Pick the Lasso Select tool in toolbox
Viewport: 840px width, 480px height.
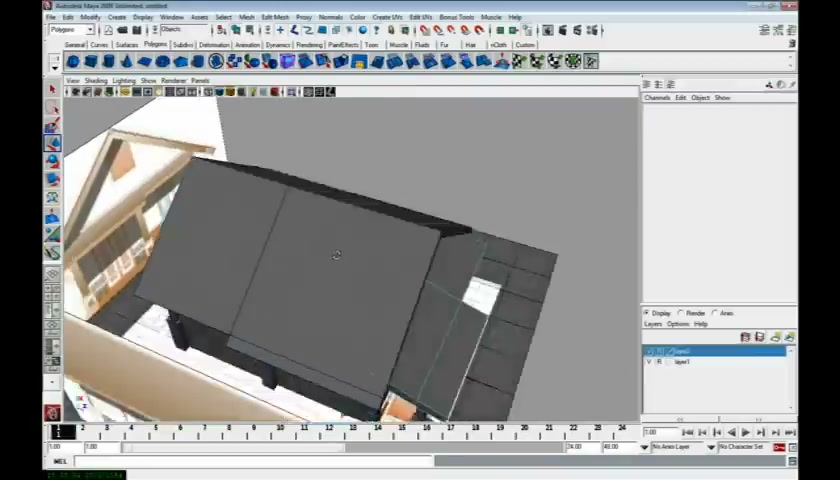tap(52, 108)
